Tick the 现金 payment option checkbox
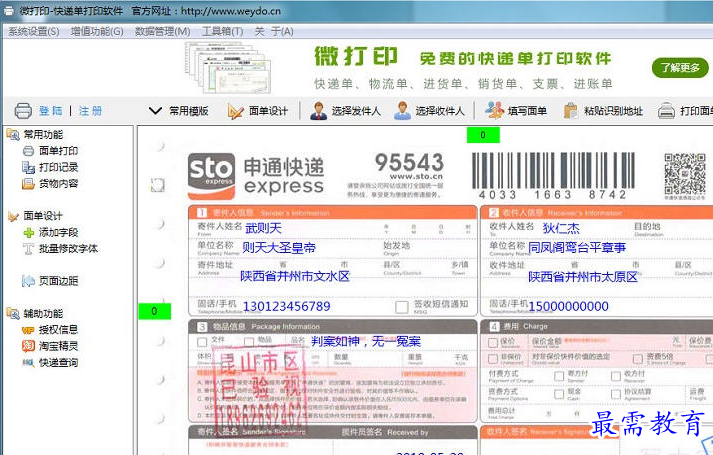The image size is (713, 455). coord(559,394)
